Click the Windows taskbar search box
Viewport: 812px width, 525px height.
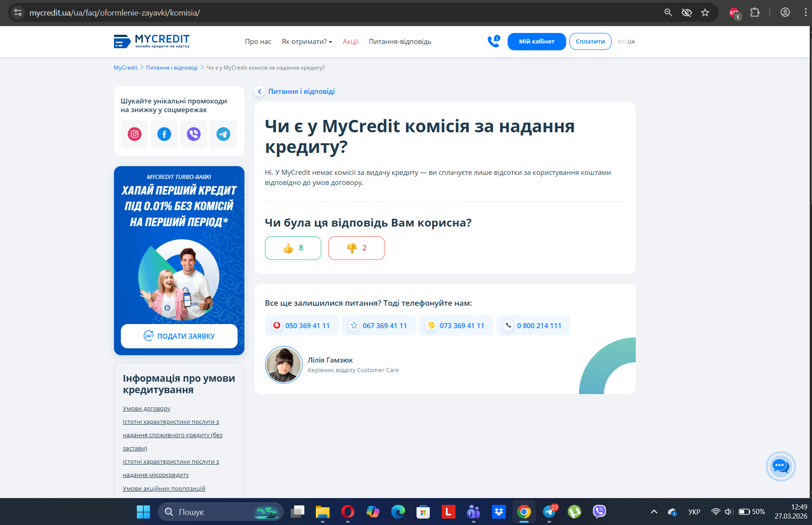tap(221, 512)
